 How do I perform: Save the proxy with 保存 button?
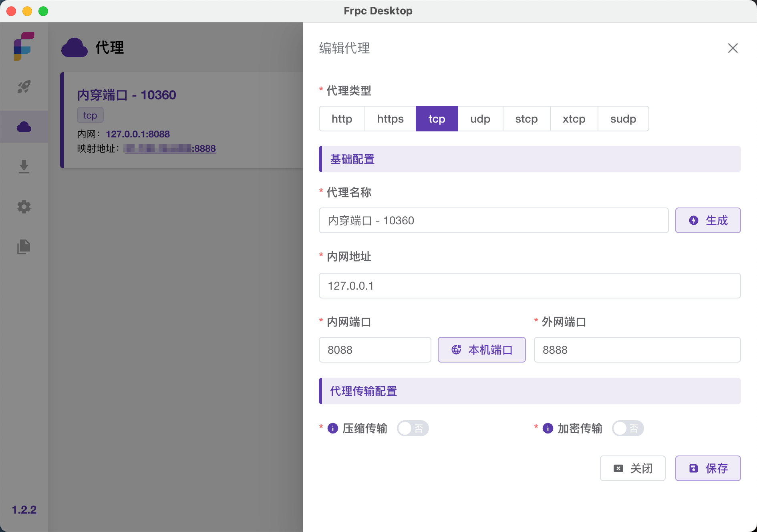(708, 468)
